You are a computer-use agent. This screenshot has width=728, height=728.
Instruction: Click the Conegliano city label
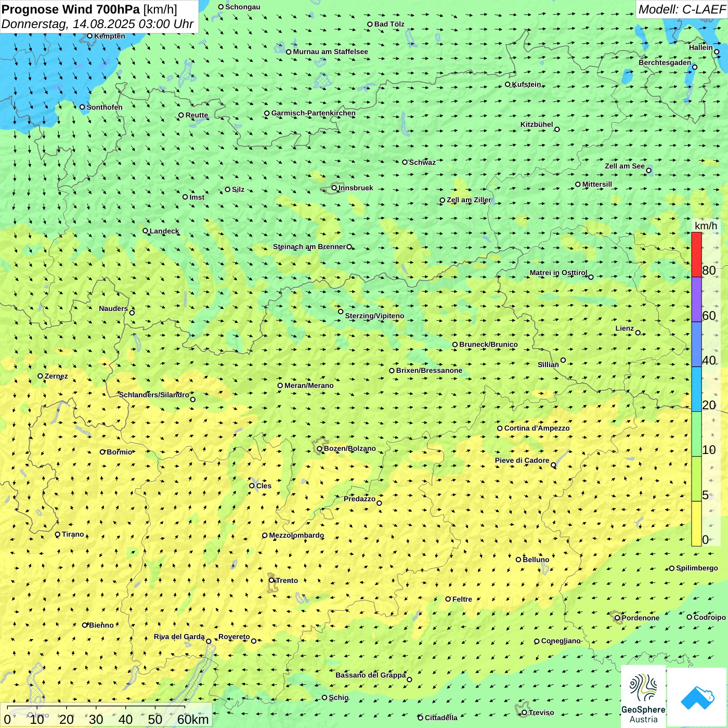pos(561,641)
